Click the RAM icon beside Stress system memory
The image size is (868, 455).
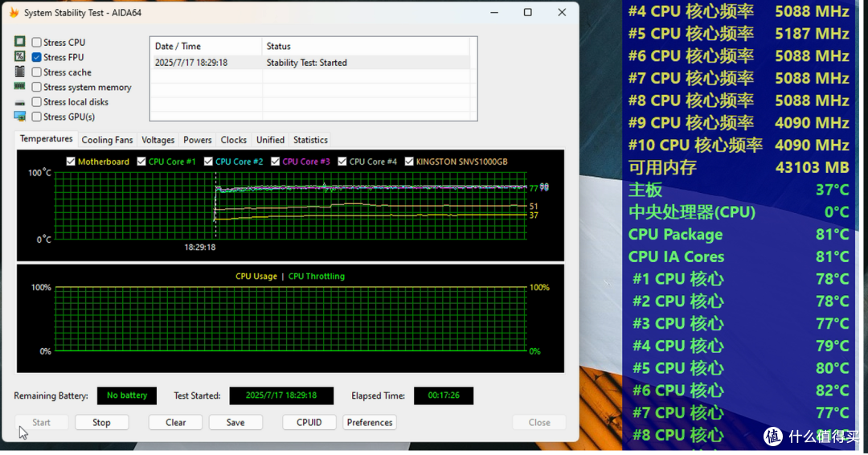(19, 87)
